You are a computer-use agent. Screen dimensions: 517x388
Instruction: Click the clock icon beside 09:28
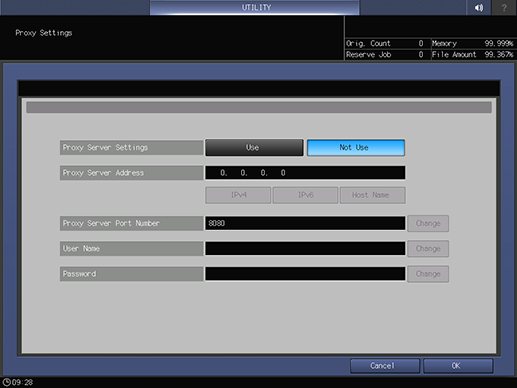pos(6,382)
